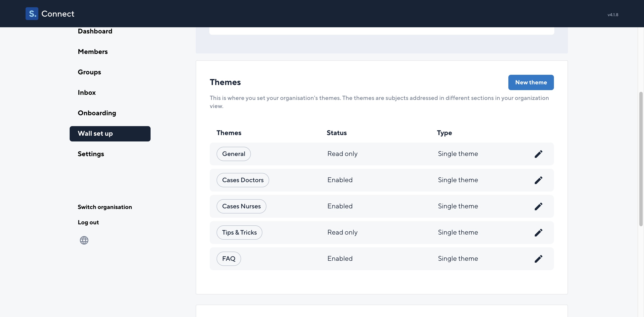Click the FAQ row edit pencil
The width and height of the screenshot is (644, 317).
pos(538,259)
